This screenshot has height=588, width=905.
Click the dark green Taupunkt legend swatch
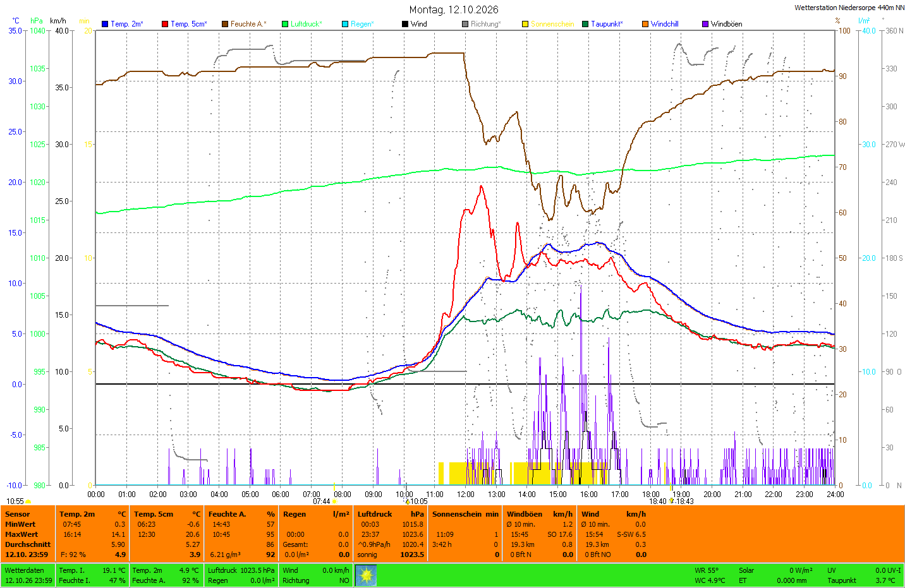pos(585,24)
